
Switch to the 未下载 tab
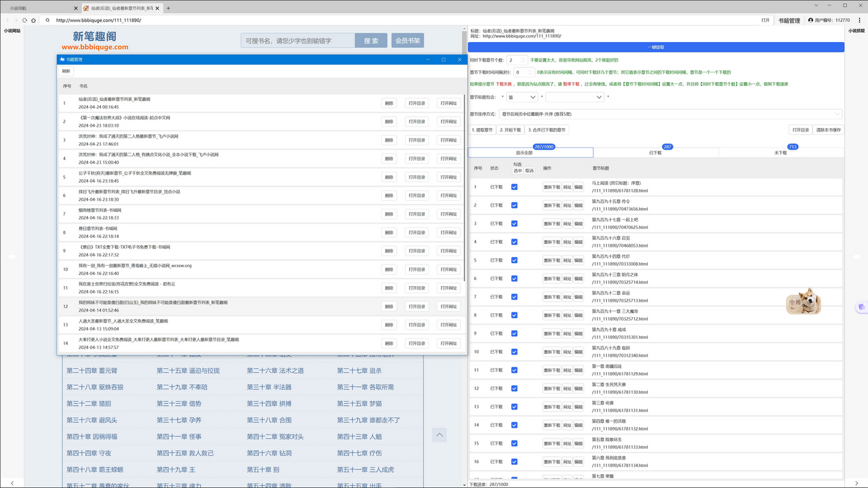point(781,152)
